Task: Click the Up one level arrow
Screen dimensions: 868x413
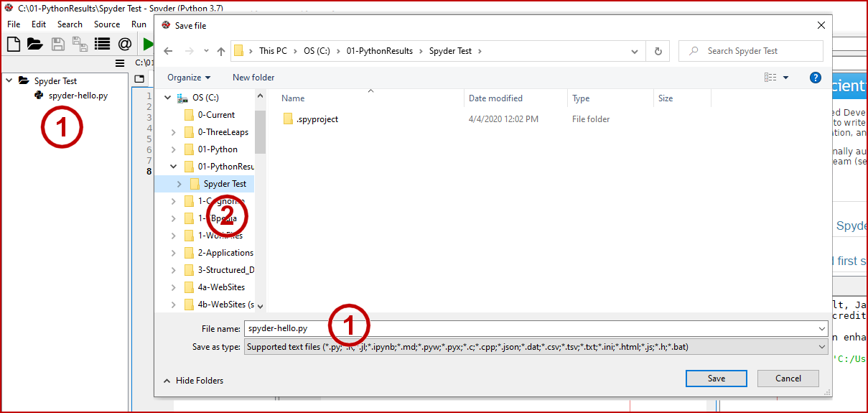Action: pyautogui.click(x=221, y=51)
